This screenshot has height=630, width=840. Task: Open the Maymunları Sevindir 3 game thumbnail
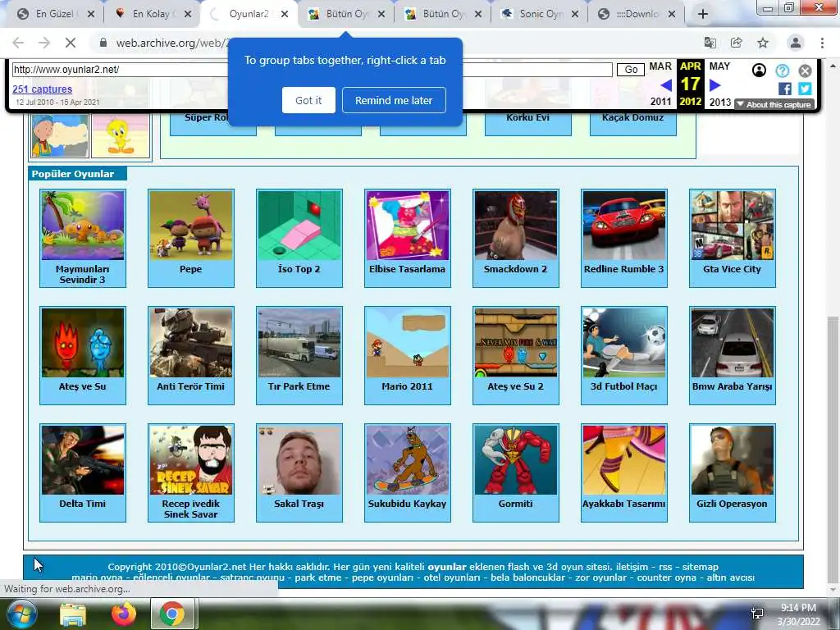(83, 226)
